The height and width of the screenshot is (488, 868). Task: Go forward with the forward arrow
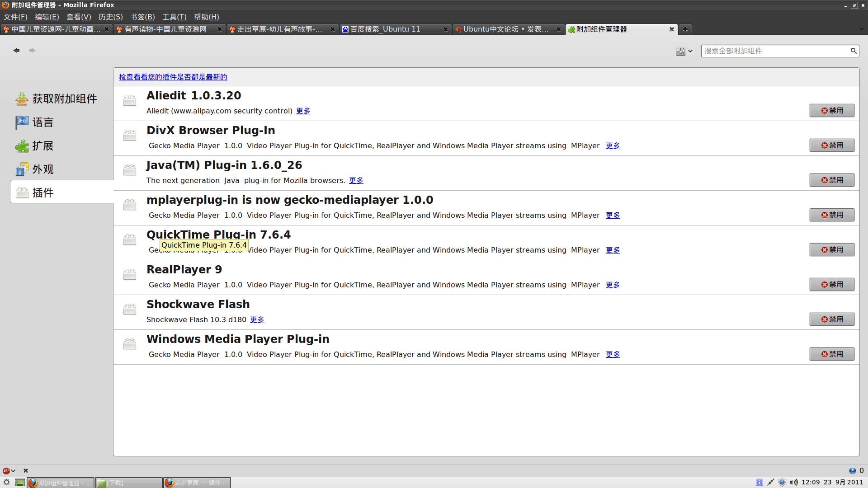[32, 50]
